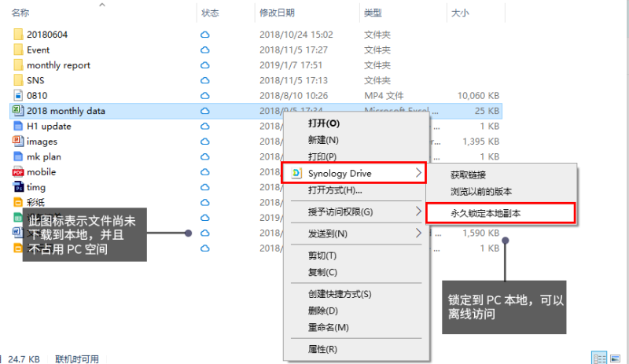The image size is (629, 364).
Task: Click the Event folder icon
Action: point(18,50)
